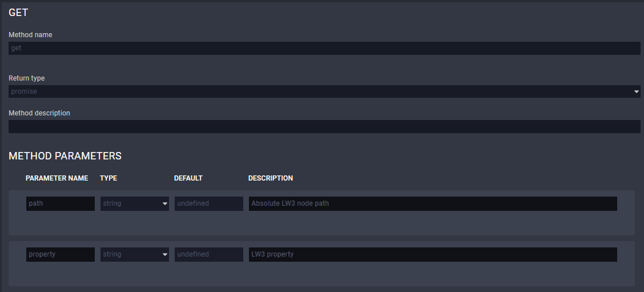Screen dimensions: 644x292
Task: Click the GET section heading
Action: tap(18, 13)
